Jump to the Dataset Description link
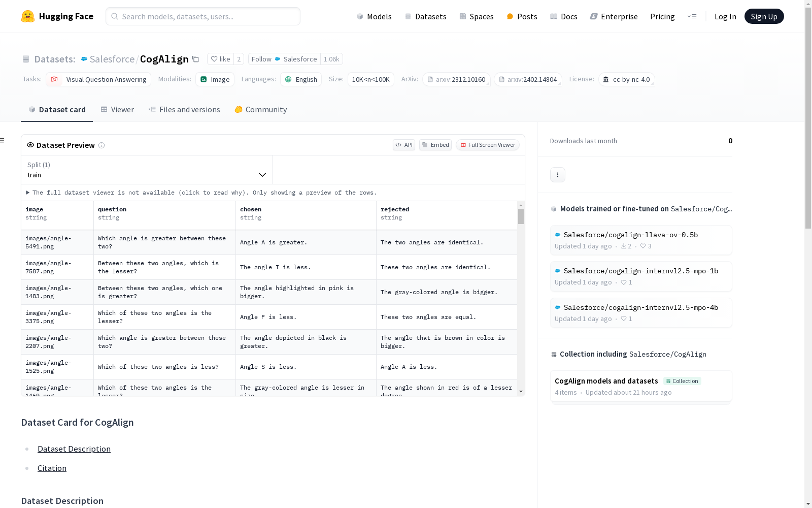The width and height of the screenshot is (812, 508). click(74, 449)
